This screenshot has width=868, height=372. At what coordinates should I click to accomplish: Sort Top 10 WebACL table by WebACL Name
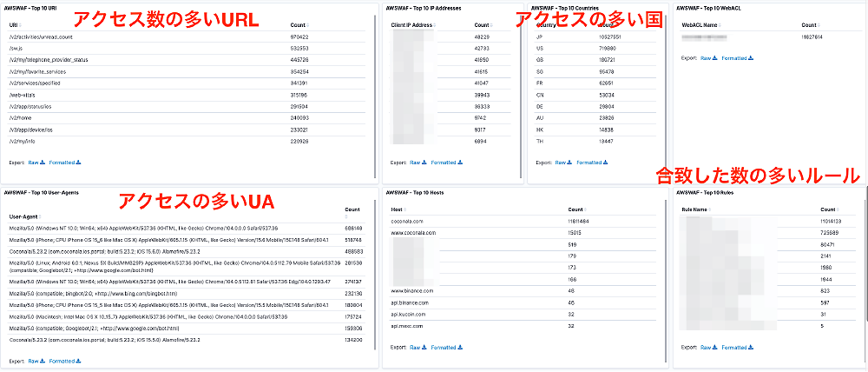pyautogui.click(x=700, y=25)
